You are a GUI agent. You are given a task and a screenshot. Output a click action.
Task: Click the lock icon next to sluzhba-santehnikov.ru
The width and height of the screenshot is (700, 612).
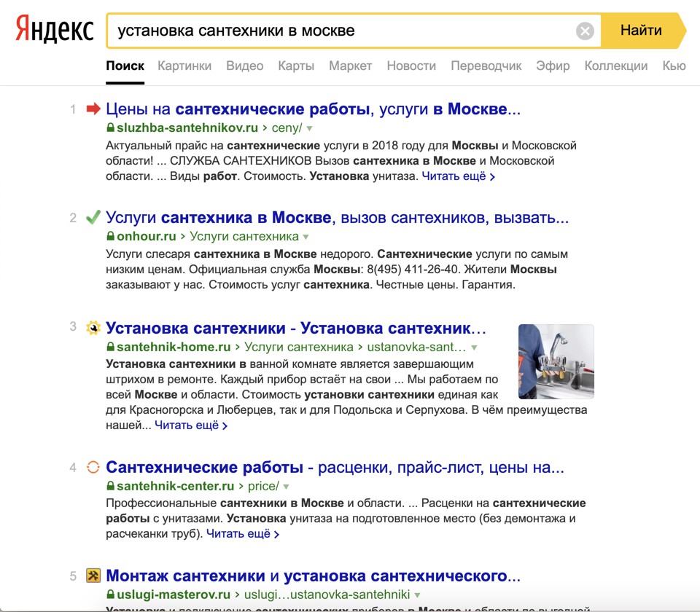click(110, 127)
